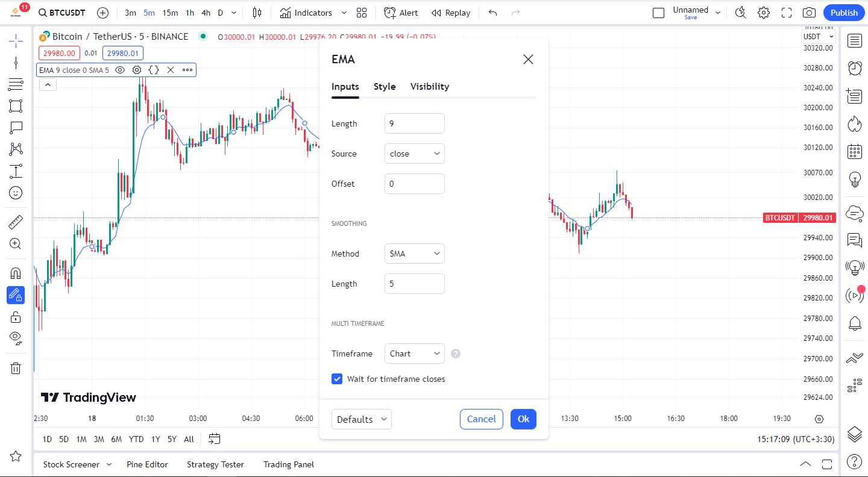
Task: Open the Indicators dialog
Action: coord(306,13)
